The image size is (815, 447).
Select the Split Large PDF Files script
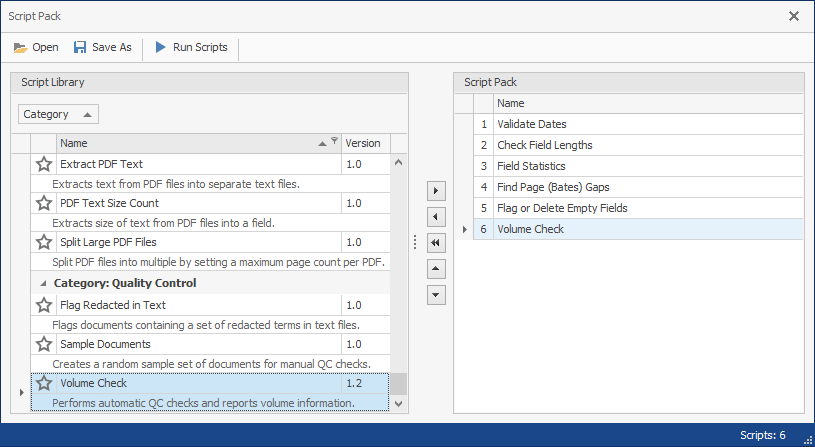point(108,242)
